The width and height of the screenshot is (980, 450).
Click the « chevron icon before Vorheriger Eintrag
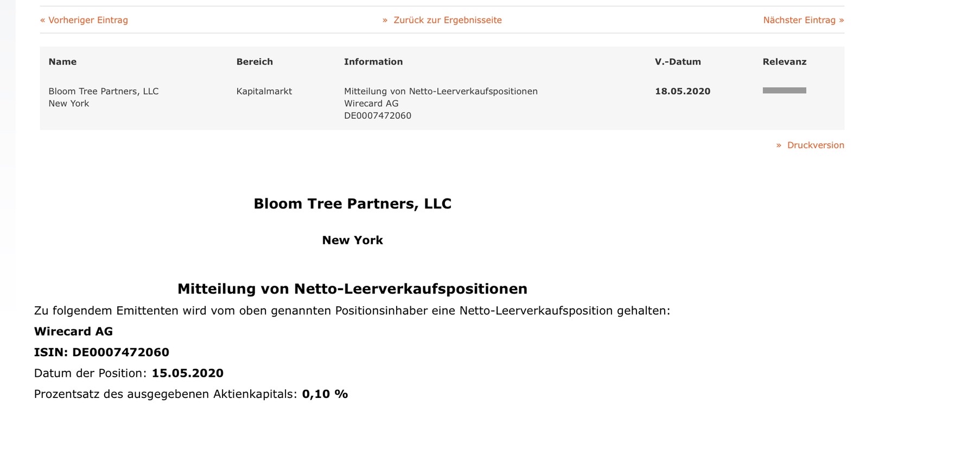coord(44,20)
